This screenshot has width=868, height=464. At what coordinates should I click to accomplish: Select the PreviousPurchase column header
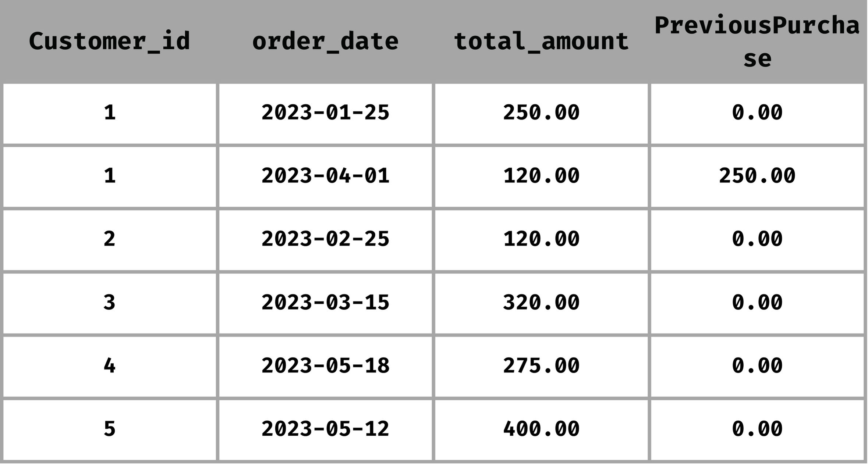(757, 41)
